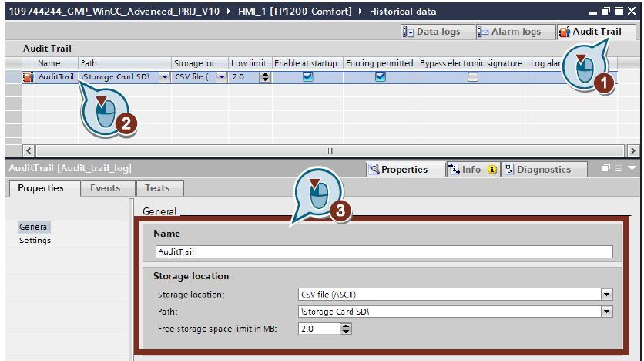Click horizontal scrollbar right arrow
Screen dimensions: 644x361
[632, 151]
